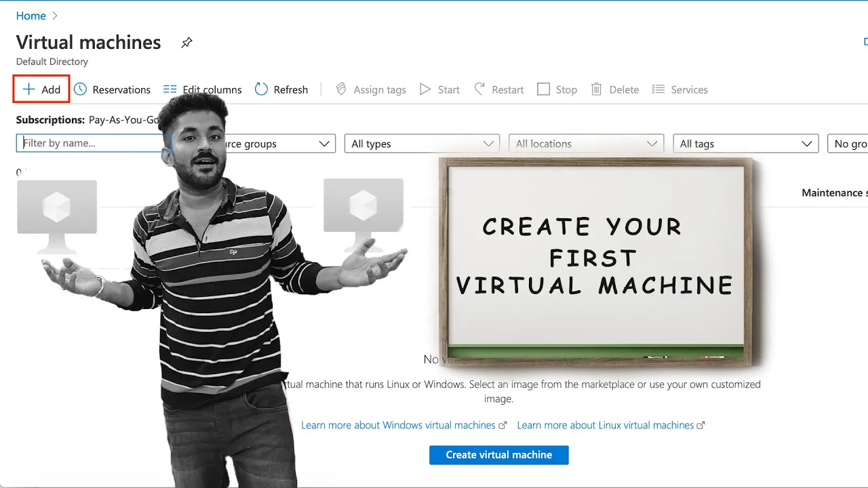The width and height of the screenshot is (868, 488).
Task: Click the Services label in toolbar
Action: pyautogui.click(x=689, y=89)
